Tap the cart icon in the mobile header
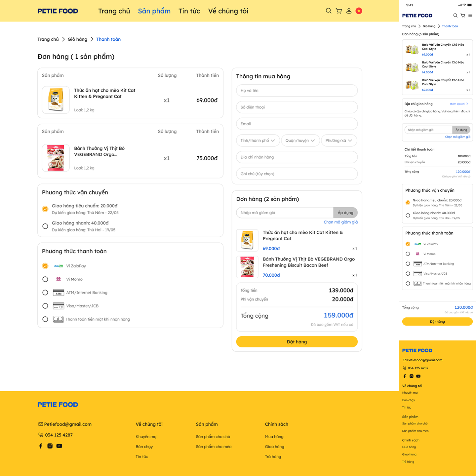The image size is (476, 476). click(x=463, y=16)
